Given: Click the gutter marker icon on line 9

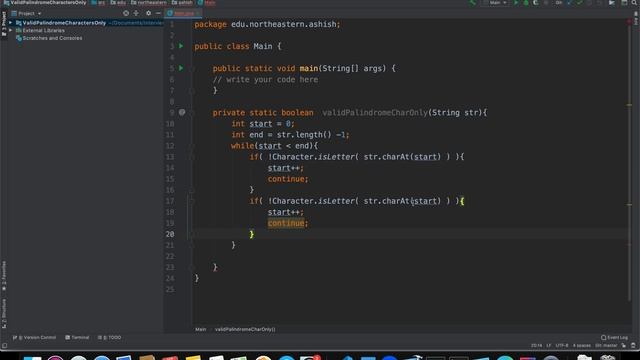Looking at the screenshot, I should (182, 112).
